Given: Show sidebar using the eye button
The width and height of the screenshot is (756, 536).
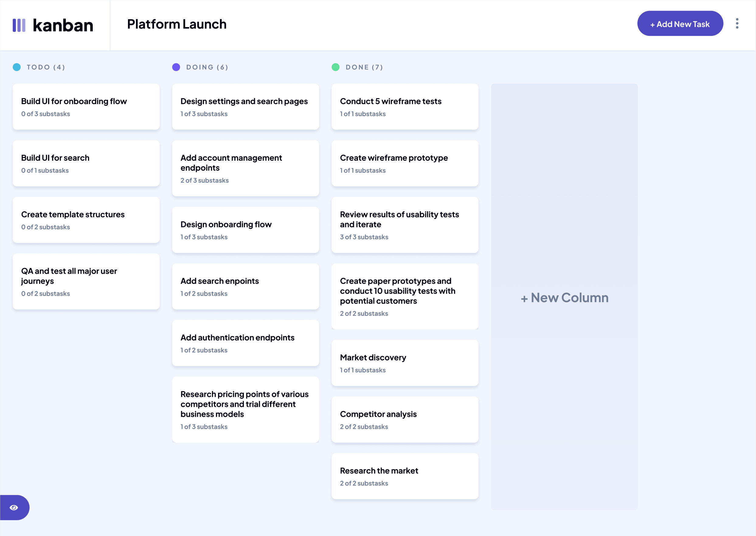Looking at the screenshot, I should 14,507.
